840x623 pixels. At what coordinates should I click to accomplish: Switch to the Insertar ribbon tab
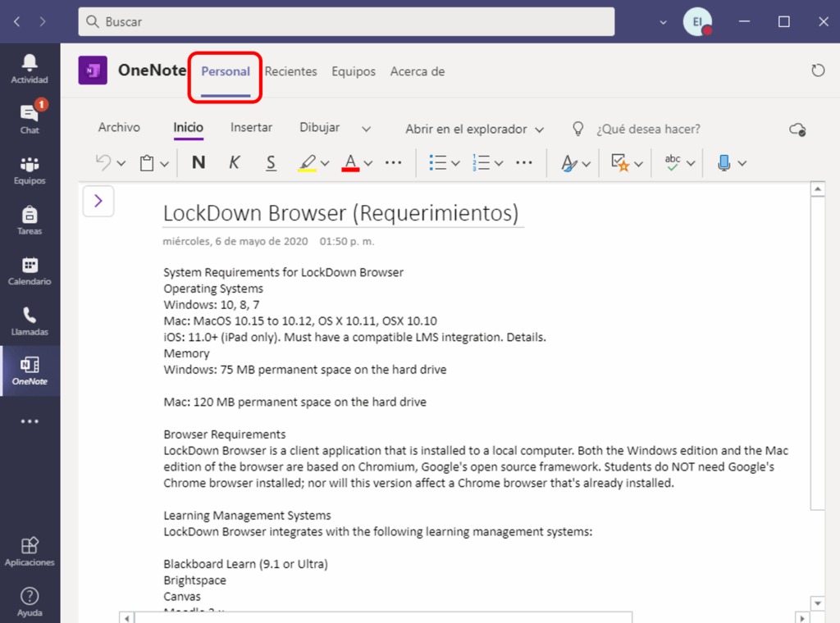tap(251, 128)
